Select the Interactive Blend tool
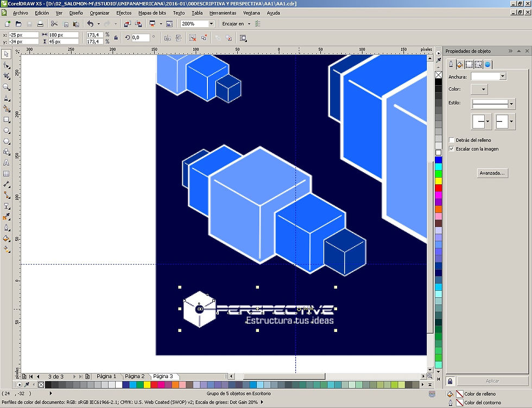532x408 pixels. pos(6,206)
